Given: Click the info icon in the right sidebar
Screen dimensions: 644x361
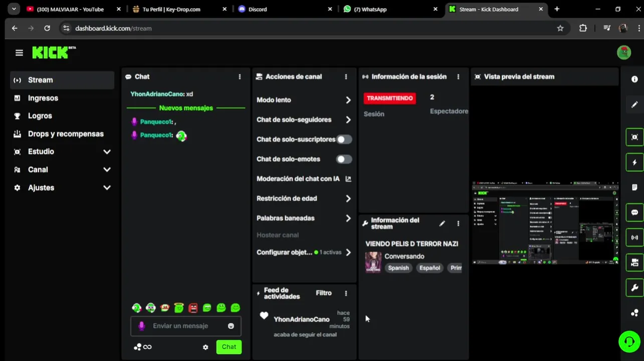Looking at the screenshot, I should click(x=634, y=79).
